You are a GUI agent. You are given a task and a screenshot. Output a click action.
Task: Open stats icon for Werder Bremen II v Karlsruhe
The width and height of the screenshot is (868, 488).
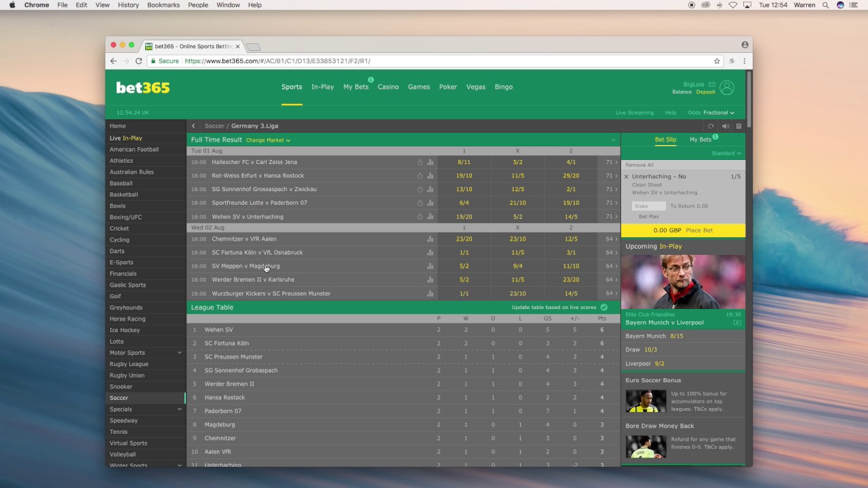pyautogui.click(x=430, y=279)
